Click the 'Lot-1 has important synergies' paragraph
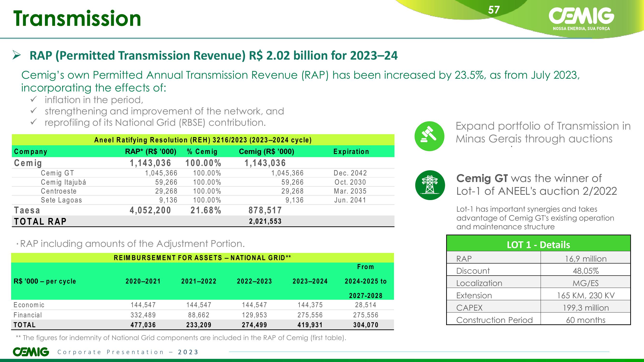The image size is (644, 362). (535, 218)
